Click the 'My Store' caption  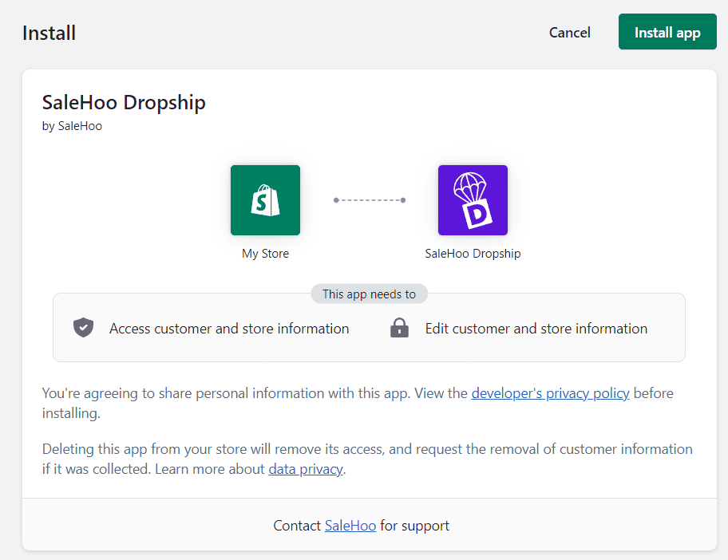point(265,254)
